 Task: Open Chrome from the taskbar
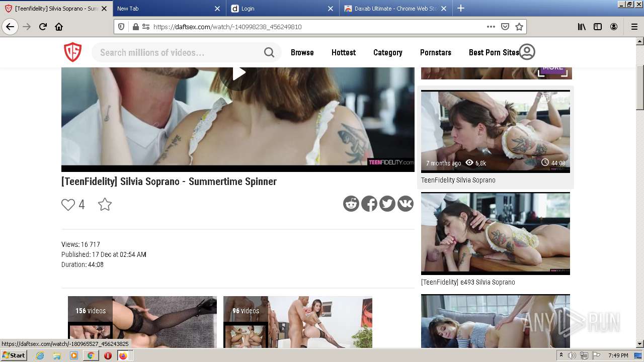pos(91,355)
